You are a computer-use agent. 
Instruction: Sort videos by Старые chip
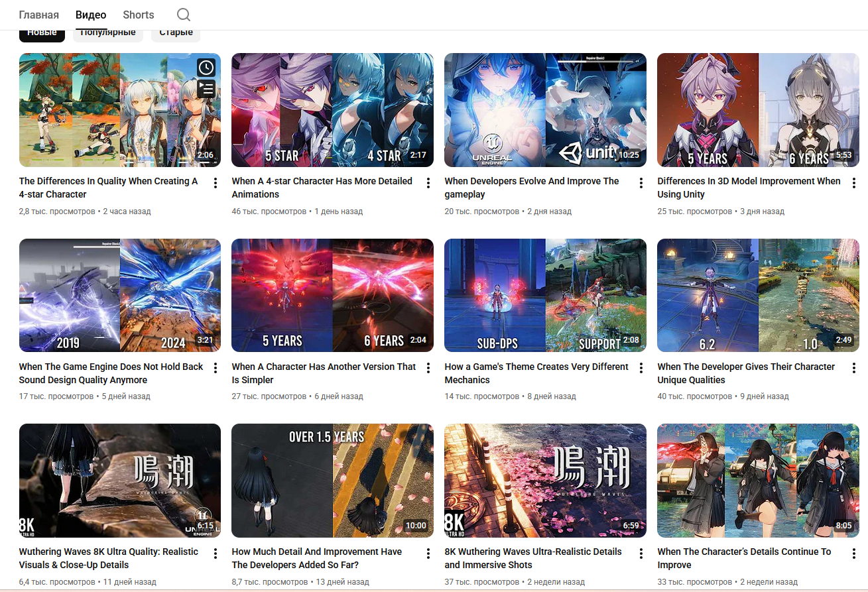click(x=176, y=34)
